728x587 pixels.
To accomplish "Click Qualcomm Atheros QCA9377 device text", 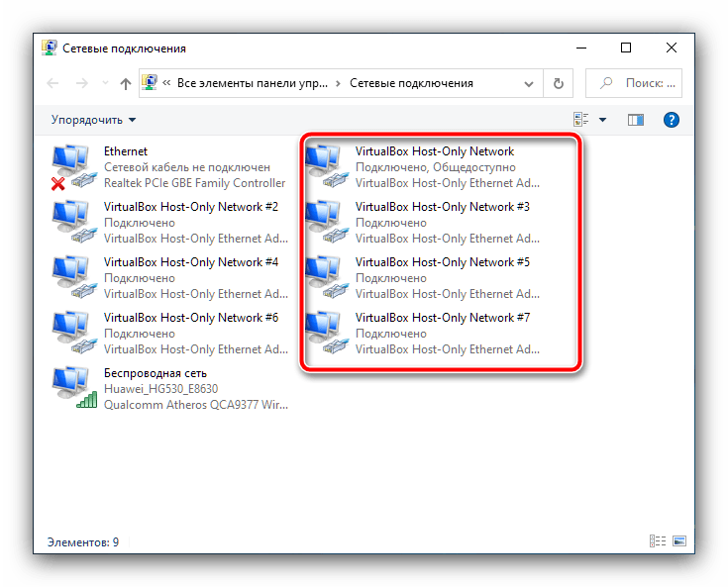I will (196, 405).
